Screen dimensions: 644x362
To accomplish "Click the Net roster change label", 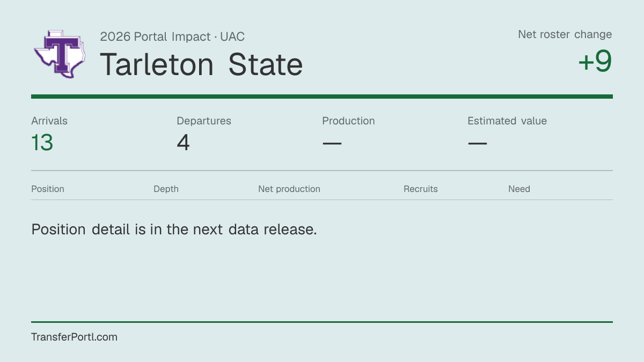I will coord(565,34).
